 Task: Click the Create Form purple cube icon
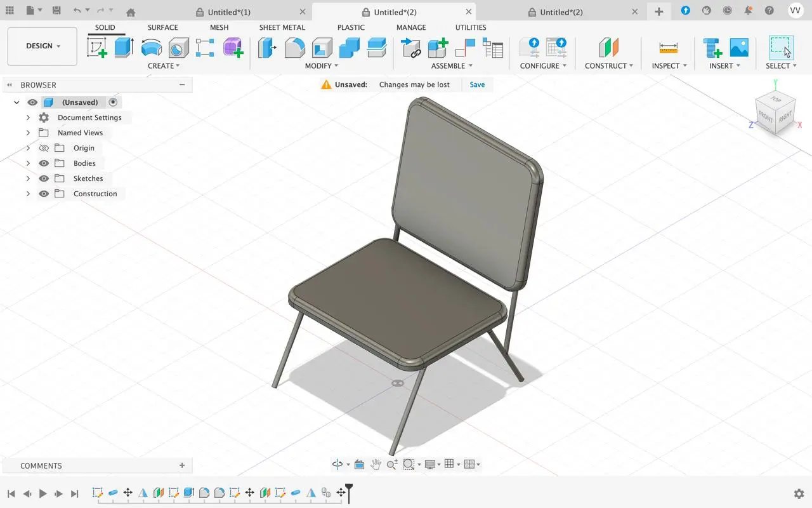pos(233,48)
